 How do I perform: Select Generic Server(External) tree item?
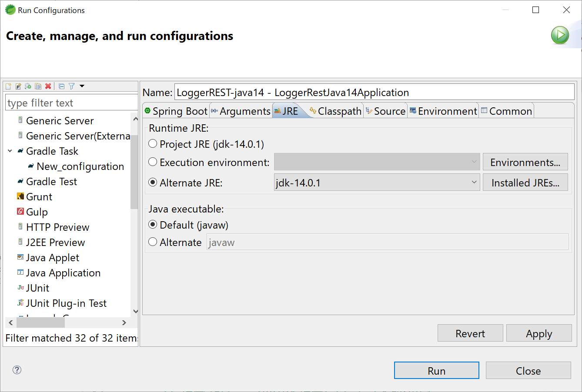pyautogui.click(x=78, y=136)
